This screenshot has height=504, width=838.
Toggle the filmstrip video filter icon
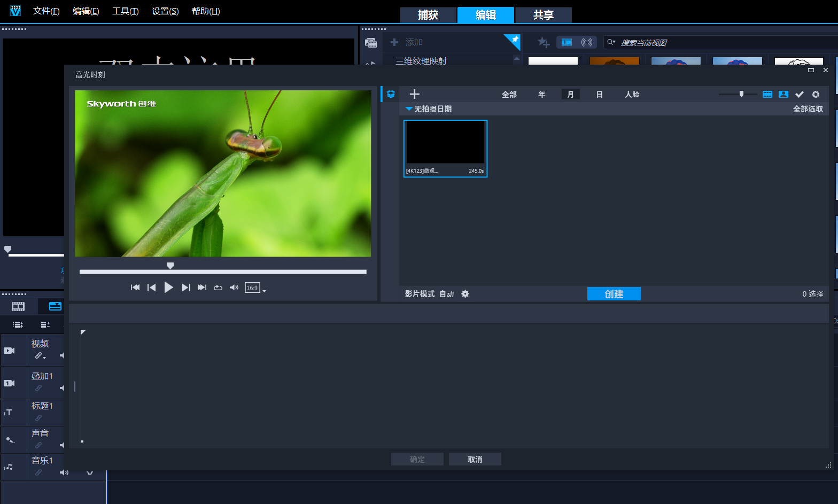point(767,94)
